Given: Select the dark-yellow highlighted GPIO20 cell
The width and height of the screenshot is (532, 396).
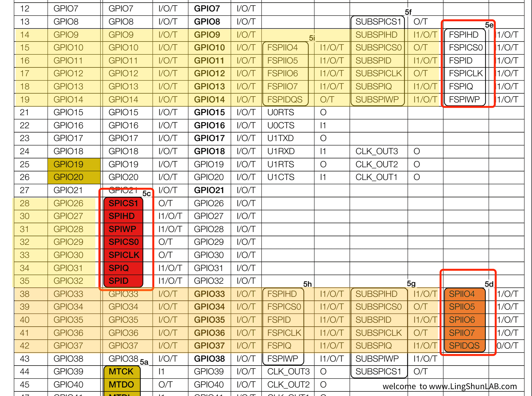Looking at the screenshot, I should pyautogui.click(x=74, y=177).
